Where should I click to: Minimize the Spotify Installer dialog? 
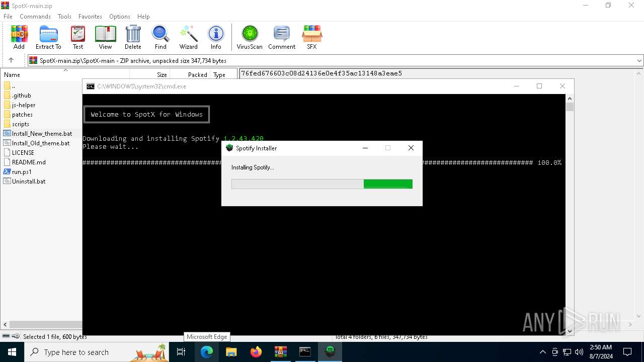pos(365,148)
